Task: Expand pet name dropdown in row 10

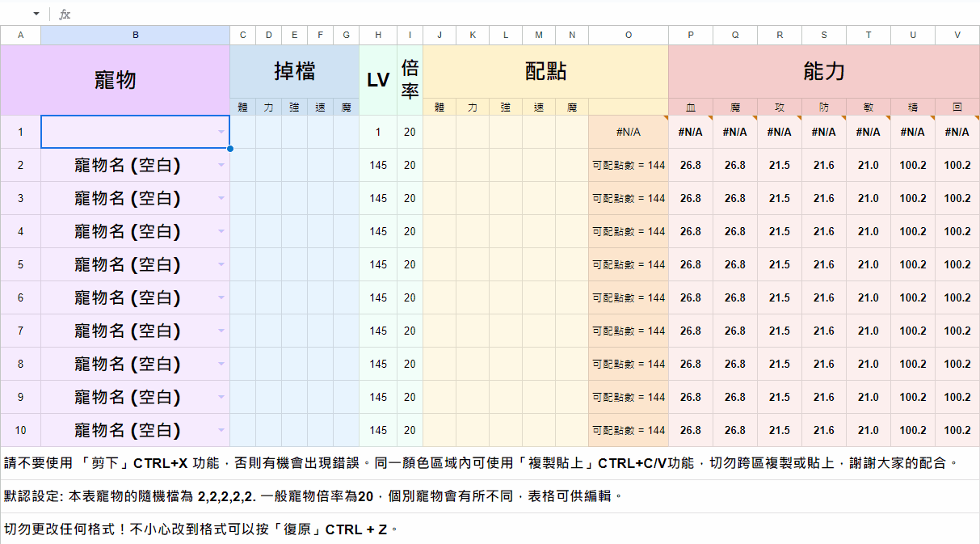Action: click(221, 430)
